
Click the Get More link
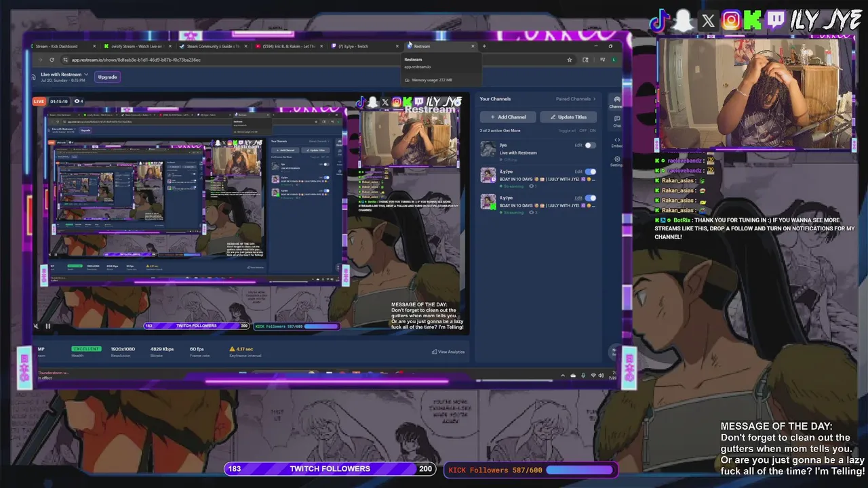coord(513,131)
